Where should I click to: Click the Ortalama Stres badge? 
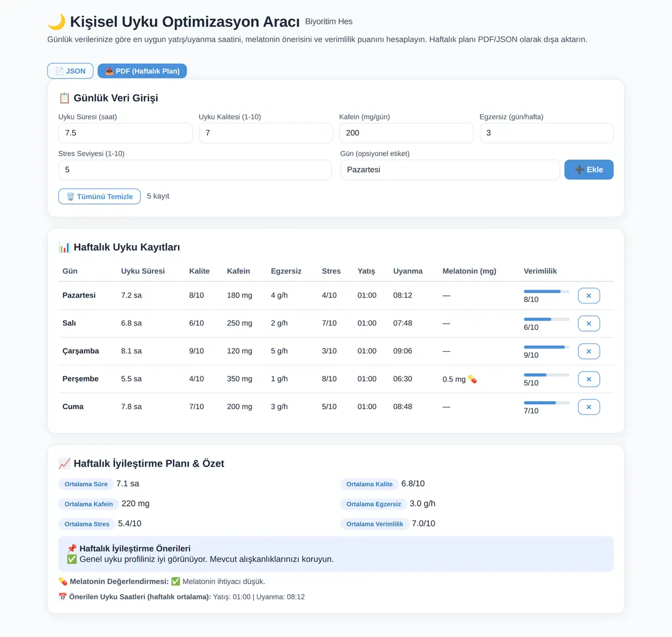[87, 524]
